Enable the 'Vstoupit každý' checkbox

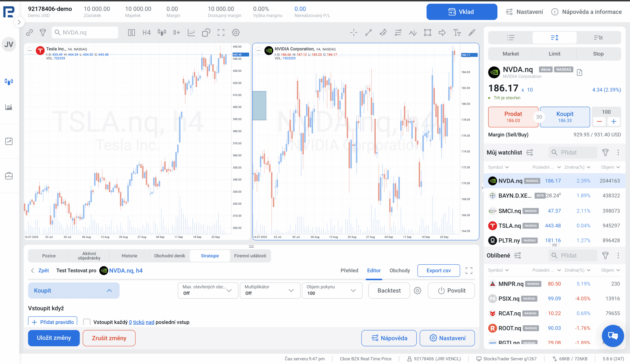coord(87,322)
